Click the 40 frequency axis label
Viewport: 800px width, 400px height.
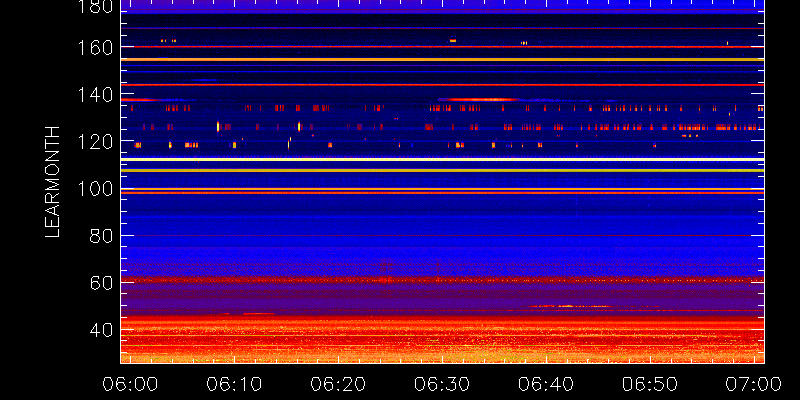(x=102, y=331)
